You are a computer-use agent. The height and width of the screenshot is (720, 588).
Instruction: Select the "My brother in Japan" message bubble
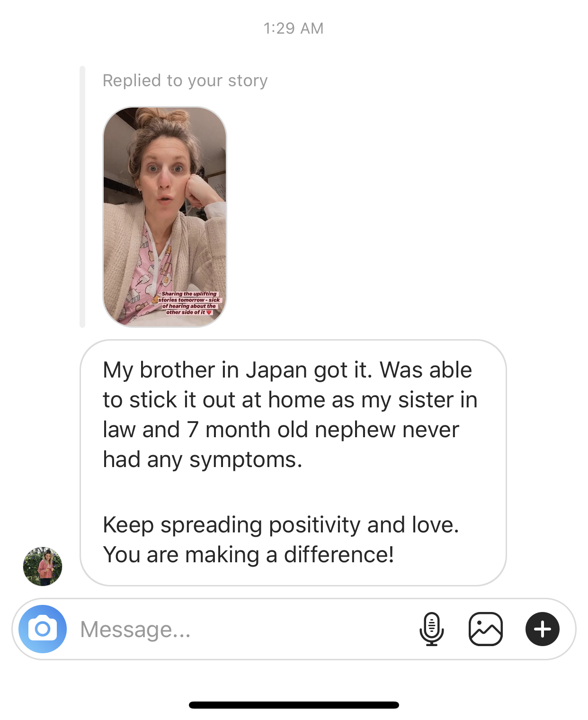pos(293,463)
